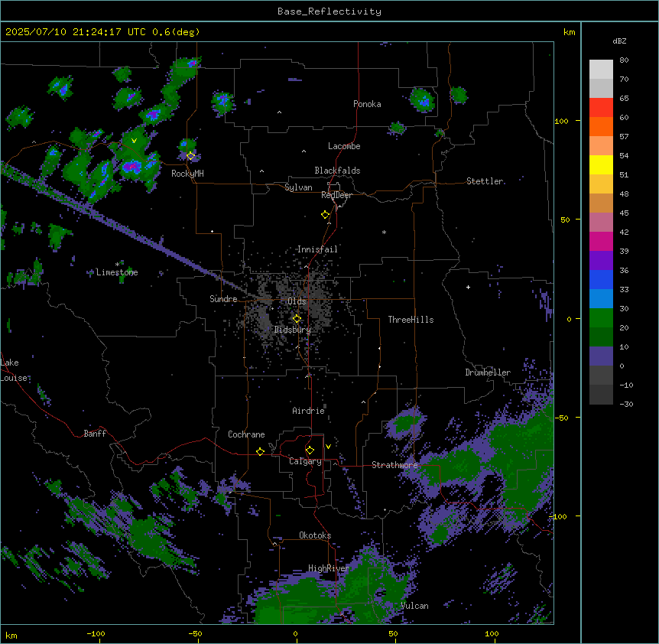Click the timestamp 2025/07/10 21:24:17 UTC
The height and width of the screenshot is (644, 659).
pos(75,32)
